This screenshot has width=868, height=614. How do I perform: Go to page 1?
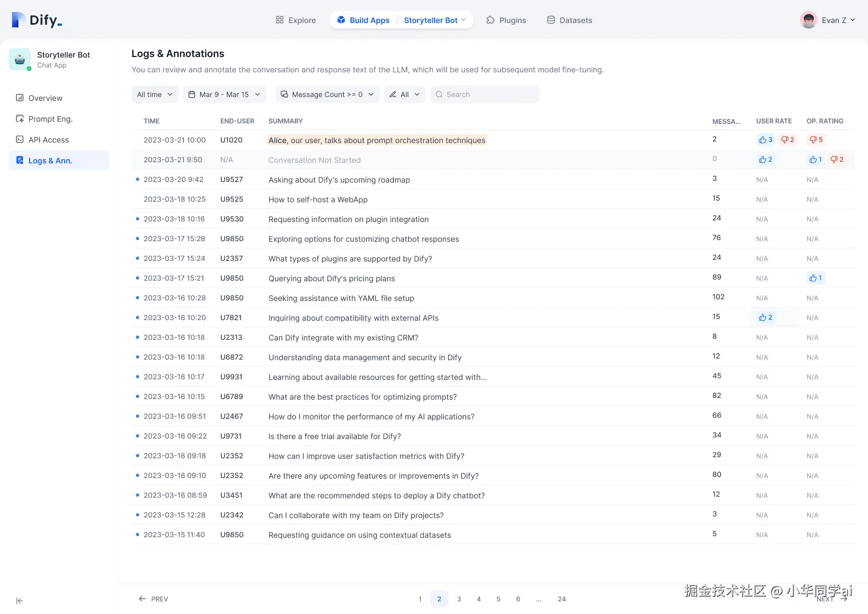click(420, 599)
